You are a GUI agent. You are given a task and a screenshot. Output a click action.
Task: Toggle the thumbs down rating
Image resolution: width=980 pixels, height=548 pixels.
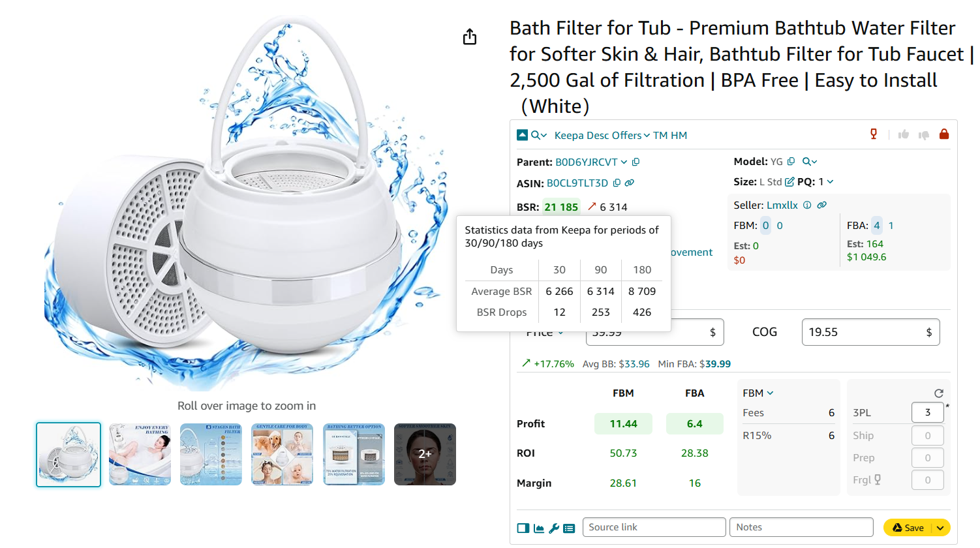[x=924, y=135]
